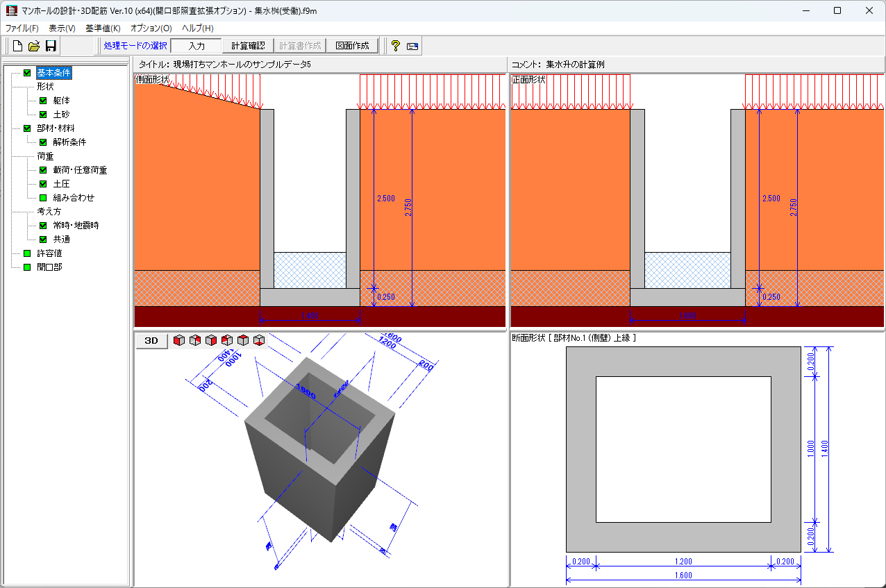The image size is (886, 588).
Task: Save the file using the floppy disk icon
Action: [51, 47]
